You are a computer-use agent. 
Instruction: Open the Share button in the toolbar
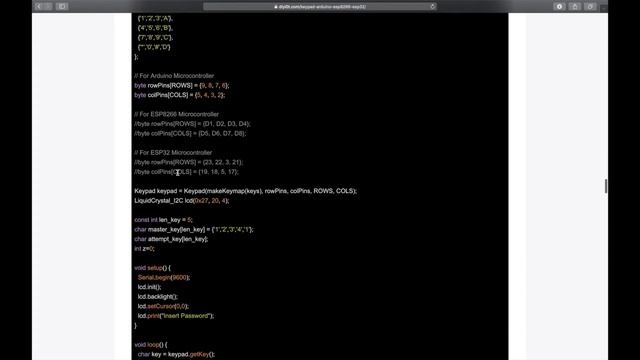[x=575, y=7]
